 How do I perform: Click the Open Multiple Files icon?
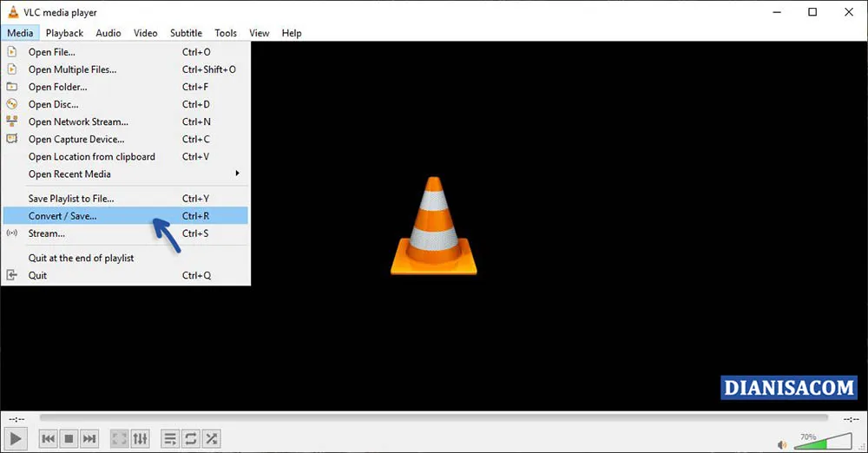point(11,69)
